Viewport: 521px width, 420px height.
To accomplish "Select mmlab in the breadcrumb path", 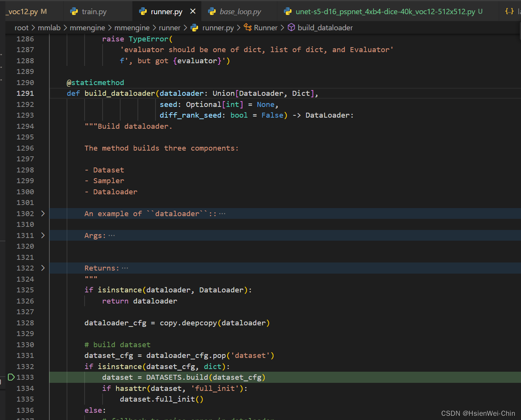I will [49, 28].
